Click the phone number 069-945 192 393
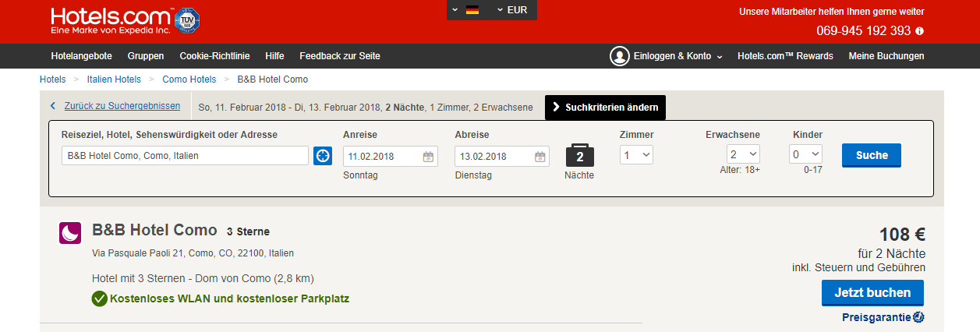The width and height of the screenshot is (980, 332). click(x=864, y=31)
